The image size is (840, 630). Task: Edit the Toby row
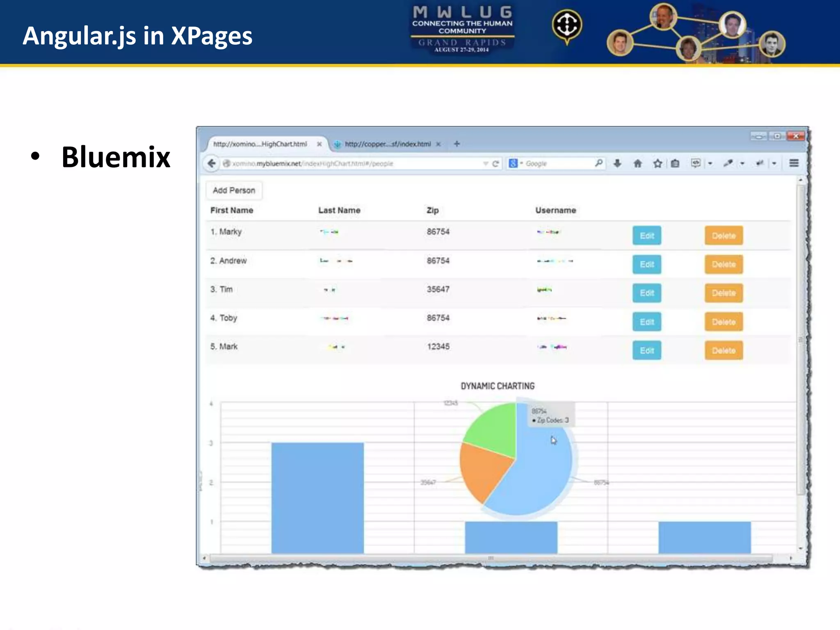point(647,322)
